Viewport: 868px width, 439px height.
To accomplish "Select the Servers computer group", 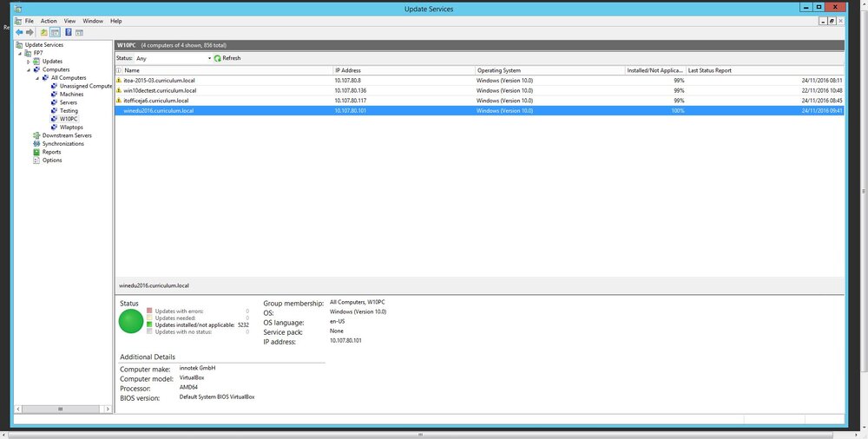I will [69, 102].
